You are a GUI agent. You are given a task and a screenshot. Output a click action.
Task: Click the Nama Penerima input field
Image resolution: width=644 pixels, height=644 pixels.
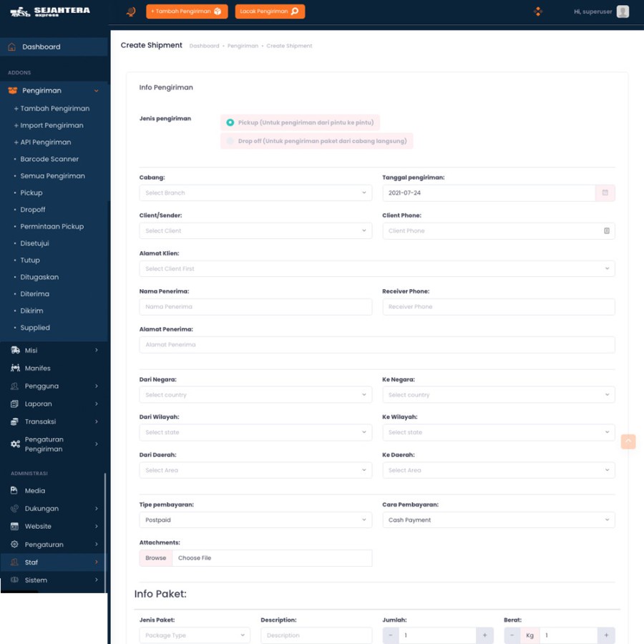(x=255, y=307)
